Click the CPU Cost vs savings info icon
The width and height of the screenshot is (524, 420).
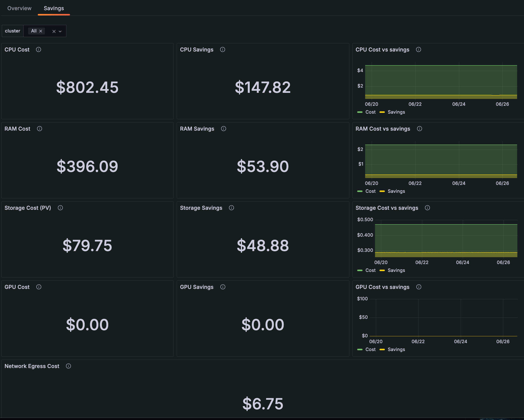click(x=418, y=49)
